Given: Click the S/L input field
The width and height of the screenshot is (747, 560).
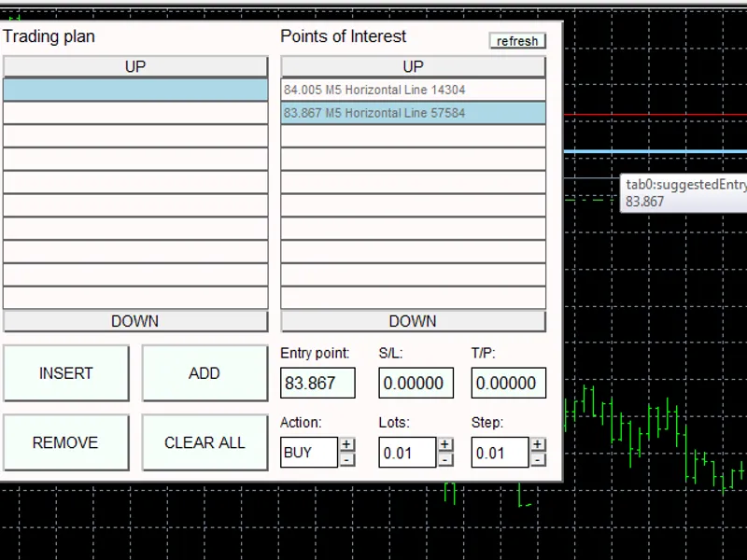Looking at the screenshot, I should (x=416, y=383).
